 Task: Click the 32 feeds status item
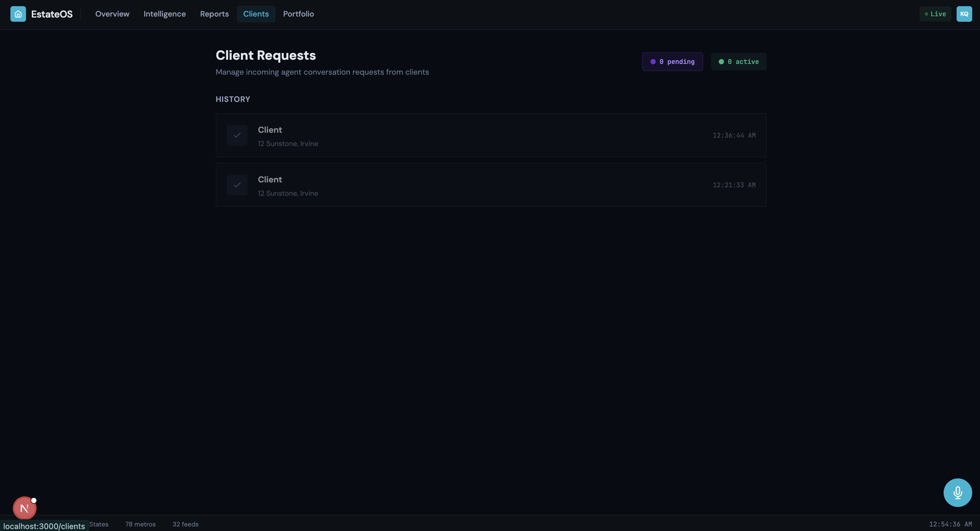[185, 524]
